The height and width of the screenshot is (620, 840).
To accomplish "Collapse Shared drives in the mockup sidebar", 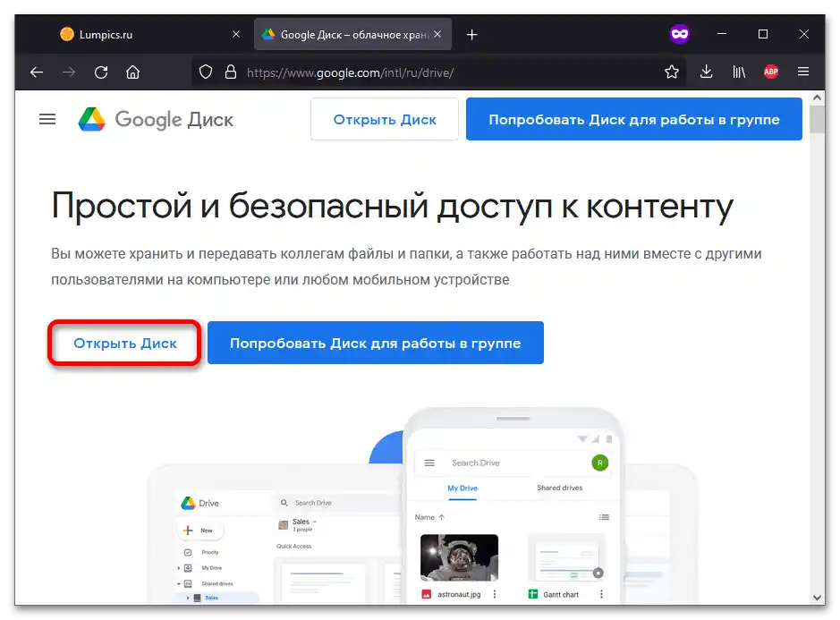I will click(x=179, y=583).
